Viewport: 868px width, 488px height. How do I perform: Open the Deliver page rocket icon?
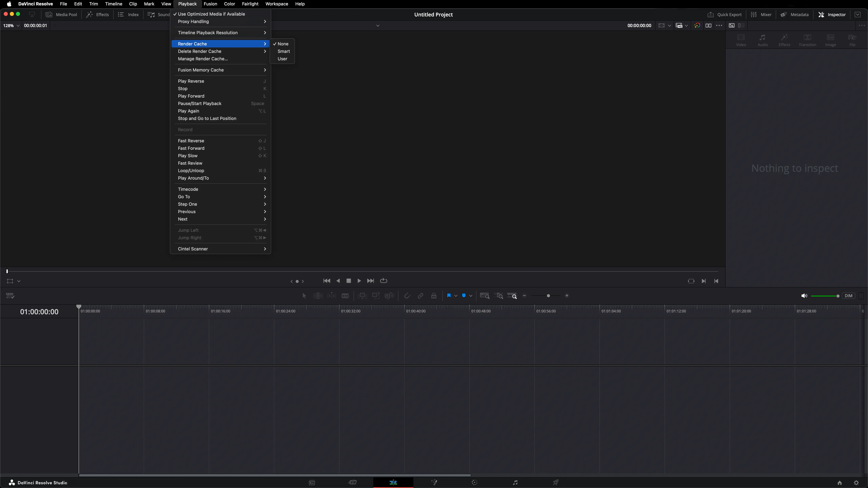[x=555, y=482]
